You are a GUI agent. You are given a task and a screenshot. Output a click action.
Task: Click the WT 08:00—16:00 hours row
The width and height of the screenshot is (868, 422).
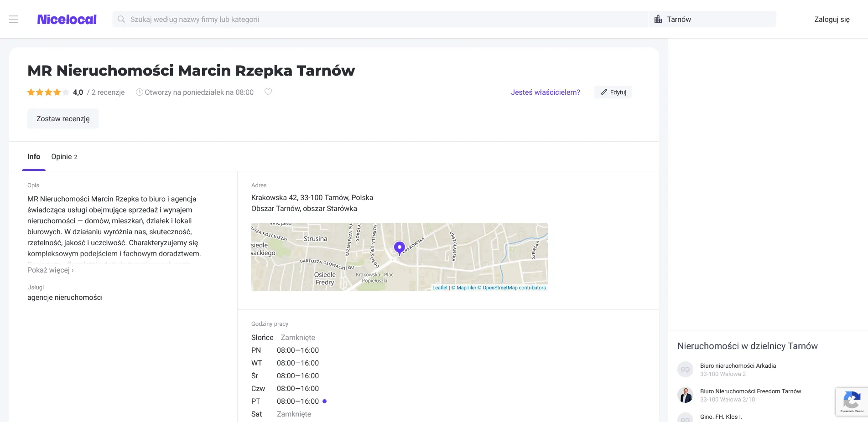point(285,363)
